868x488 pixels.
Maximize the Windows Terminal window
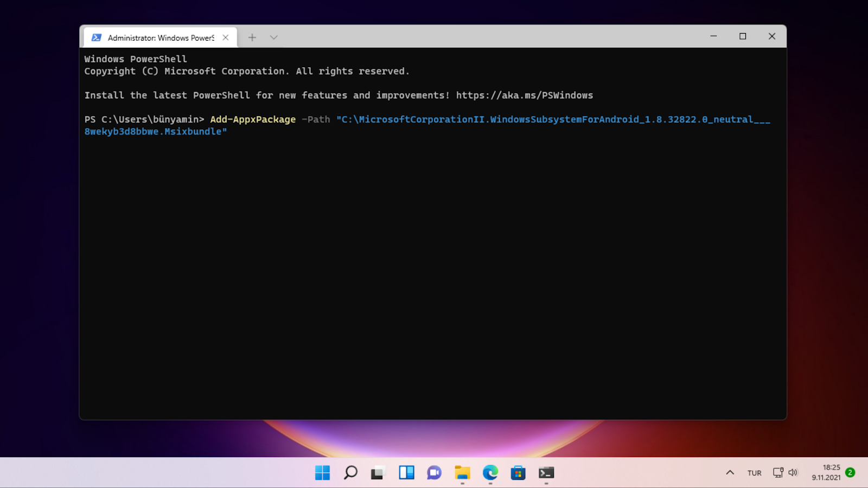[743, 36]
